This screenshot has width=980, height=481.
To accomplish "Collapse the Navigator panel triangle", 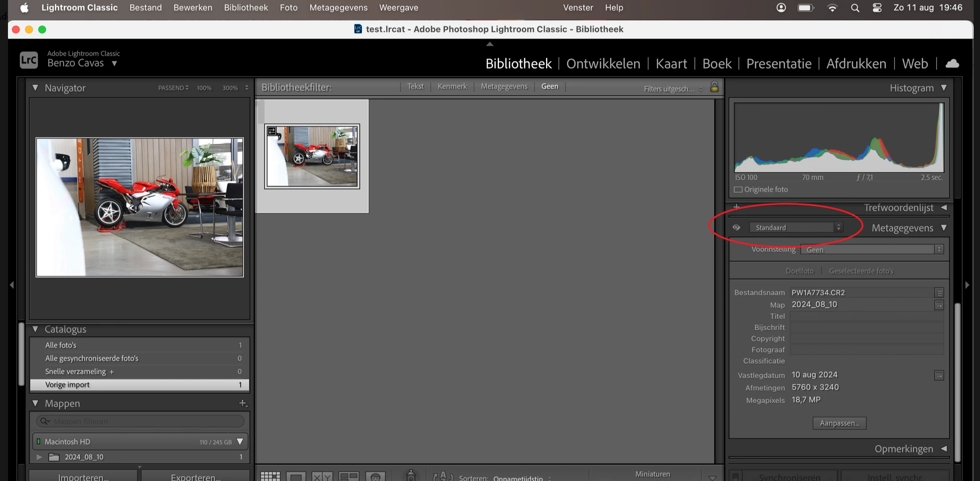I will coord(35,88).
